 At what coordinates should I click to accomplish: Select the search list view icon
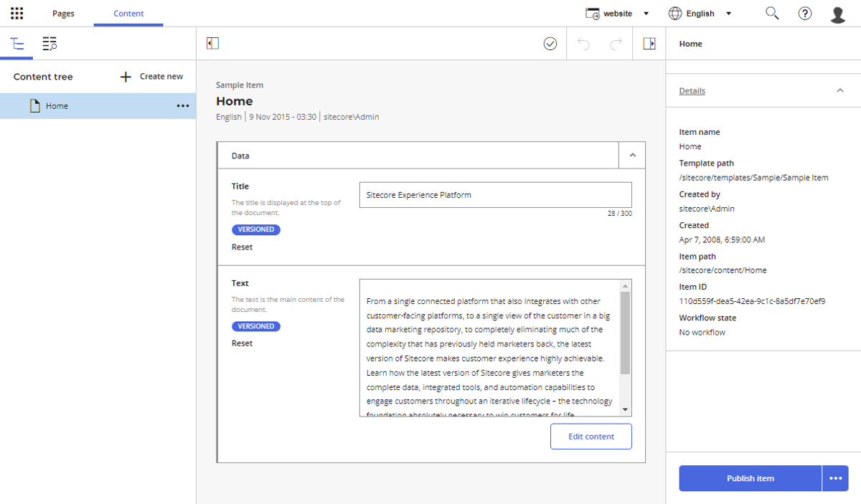point(50,44)
